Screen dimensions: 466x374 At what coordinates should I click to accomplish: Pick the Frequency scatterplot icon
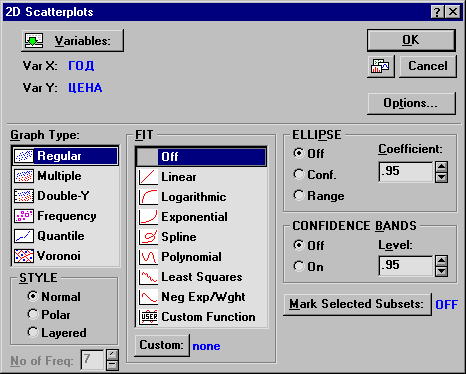(24, 216)
